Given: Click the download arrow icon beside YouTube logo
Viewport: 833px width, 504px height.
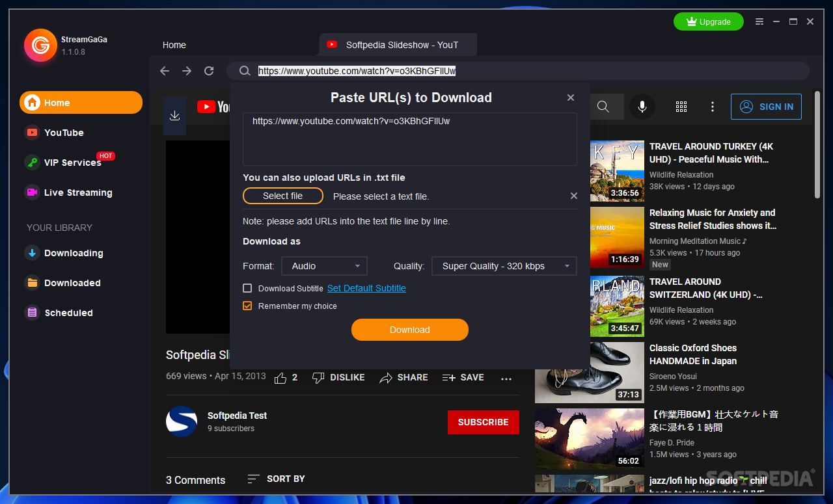Looking at the screenshot, I should [x=174, y=116].
